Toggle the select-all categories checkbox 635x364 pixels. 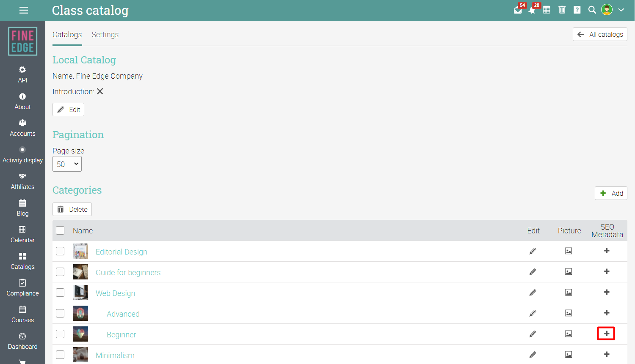[60, 230]
